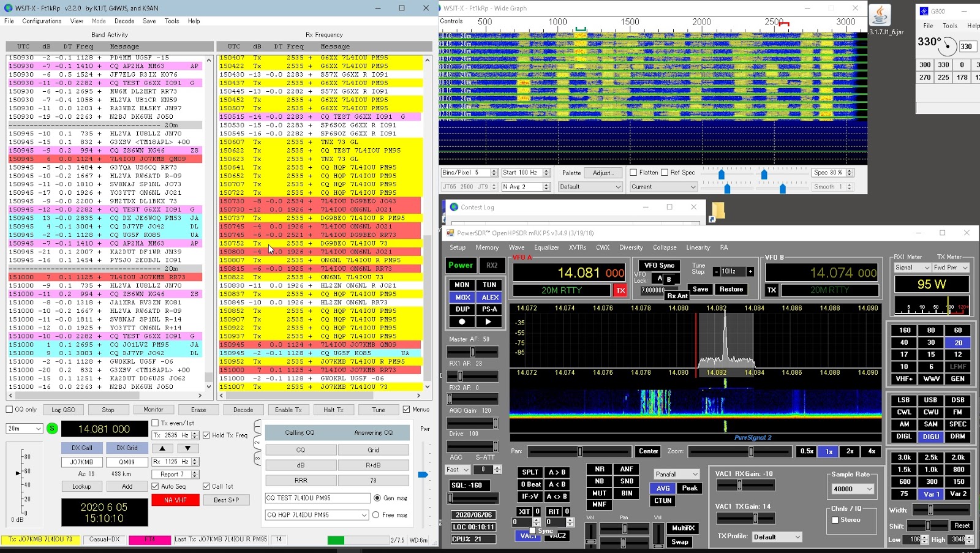Click the Halt Tx button
The height and width of the screenshot is (553, 980).
pos(333,410)
